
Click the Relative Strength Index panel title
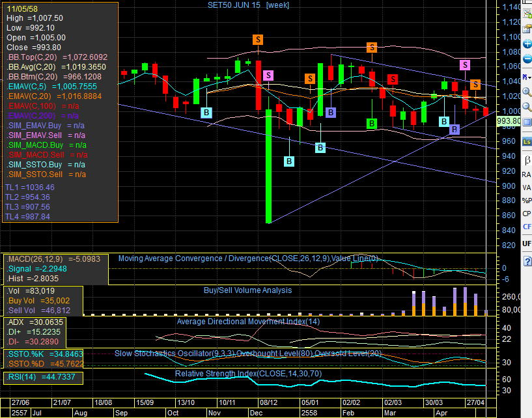[248, 374]
